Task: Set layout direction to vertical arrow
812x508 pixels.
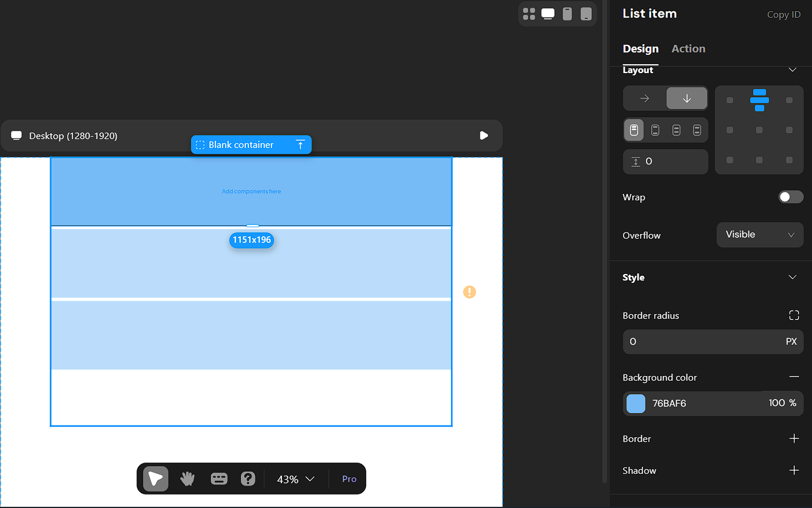Action: [x=687, y=98]
